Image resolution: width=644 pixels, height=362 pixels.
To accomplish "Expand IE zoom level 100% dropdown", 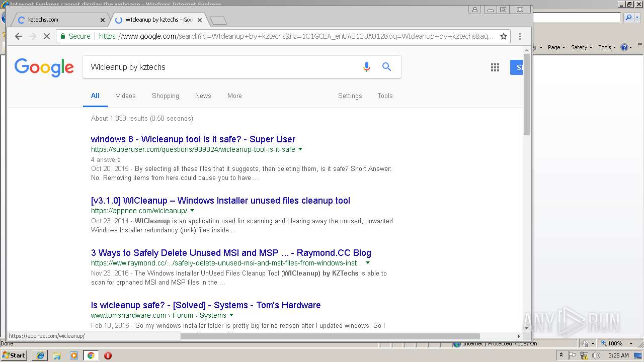I will point(631,343).
